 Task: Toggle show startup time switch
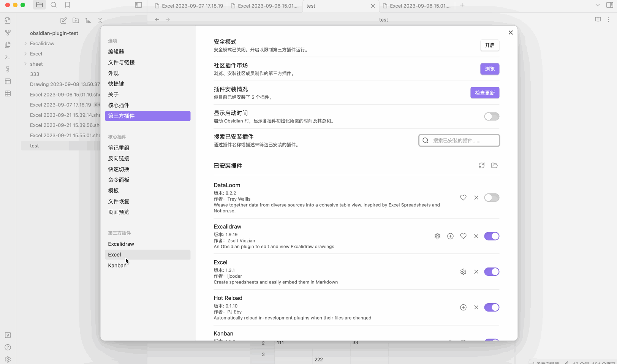492,117
